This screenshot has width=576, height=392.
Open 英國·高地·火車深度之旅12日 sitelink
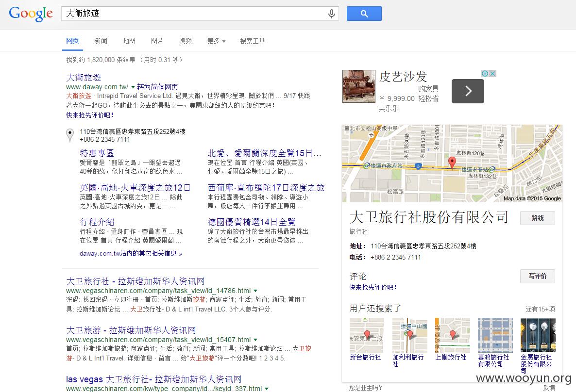pyautogui.click(x=135, y=188)
